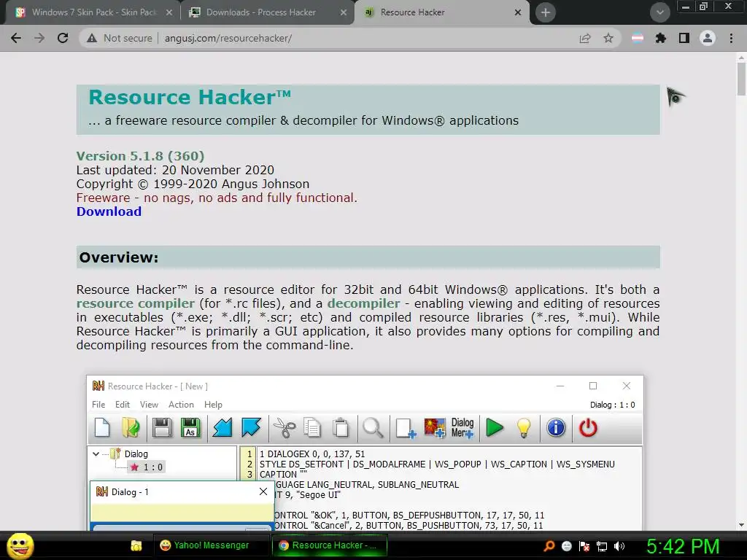
Task: Go forward to the next page
Action: pyautogui.click(x=39, y=38)
